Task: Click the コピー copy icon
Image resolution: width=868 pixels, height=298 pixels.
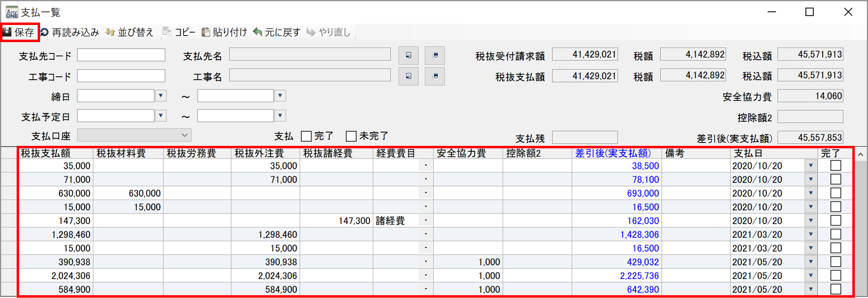Action: 167,32
